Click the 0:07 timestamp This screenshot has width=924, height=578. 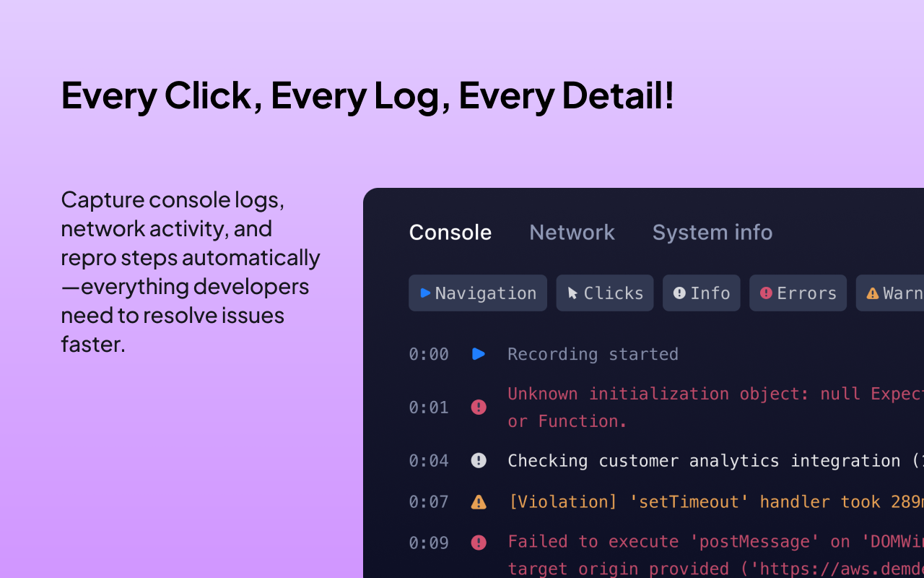coord(429,501)
